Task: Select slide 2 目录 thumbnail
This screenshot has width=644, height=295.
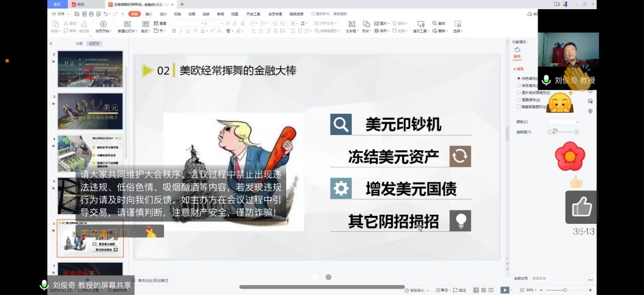Action: point(90,69)
